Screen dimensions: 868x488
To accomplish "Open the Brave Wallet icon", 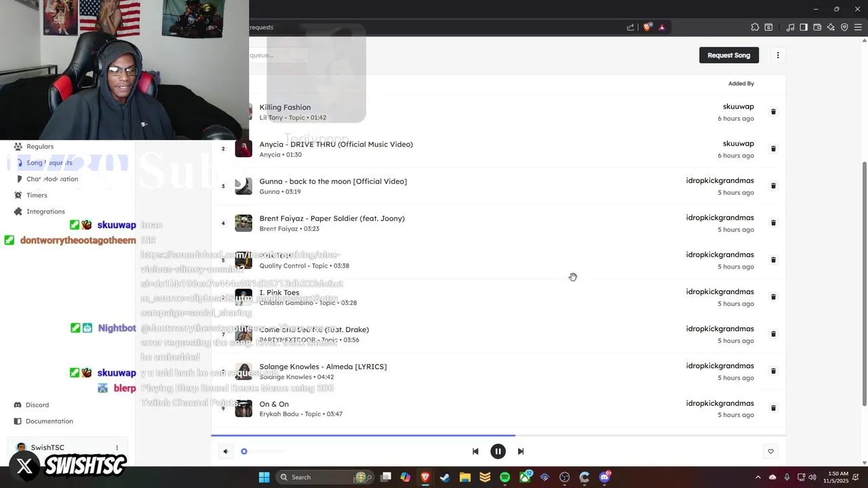I will pos(817,27).
